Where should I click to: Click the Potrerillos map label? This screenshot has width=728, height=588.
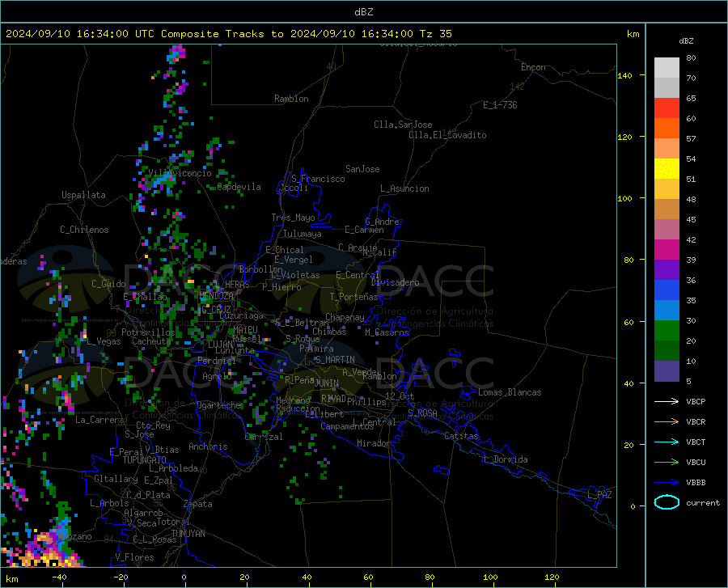(x=148, y=332)
